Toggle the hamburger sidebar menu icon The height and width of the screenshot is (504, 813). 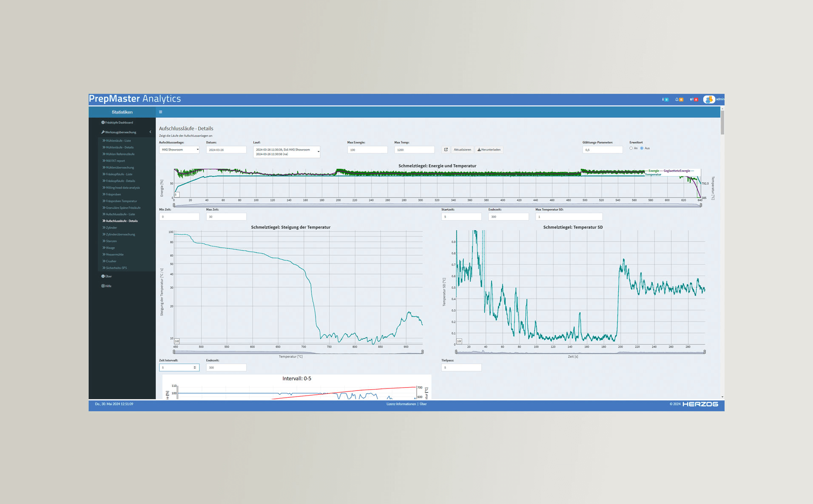point(160,112)
